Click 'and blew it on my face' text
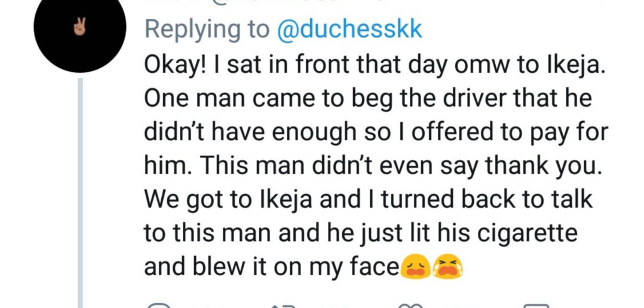The width and height of the screenshot is (644, 308). tap(271, 267)
